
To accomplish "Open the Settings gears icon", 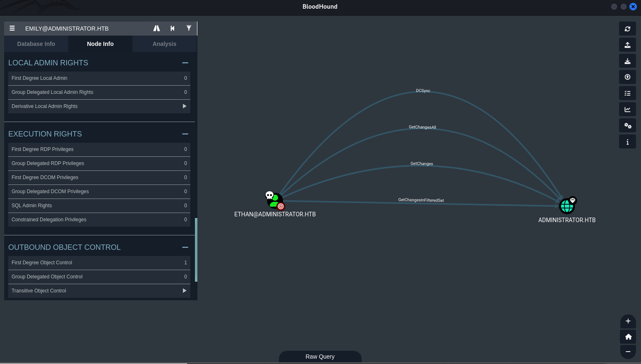I will [x=627, y=126].
